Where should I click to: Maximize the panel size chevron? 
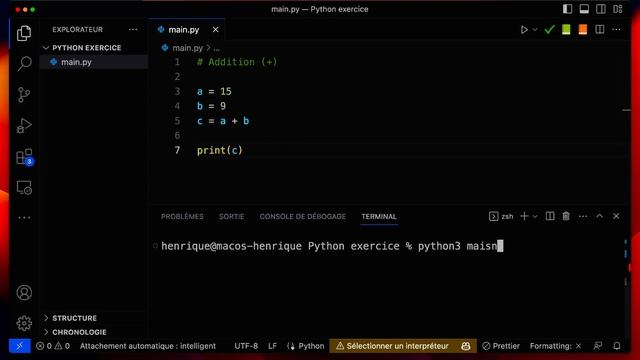click(x=600, y=216)
